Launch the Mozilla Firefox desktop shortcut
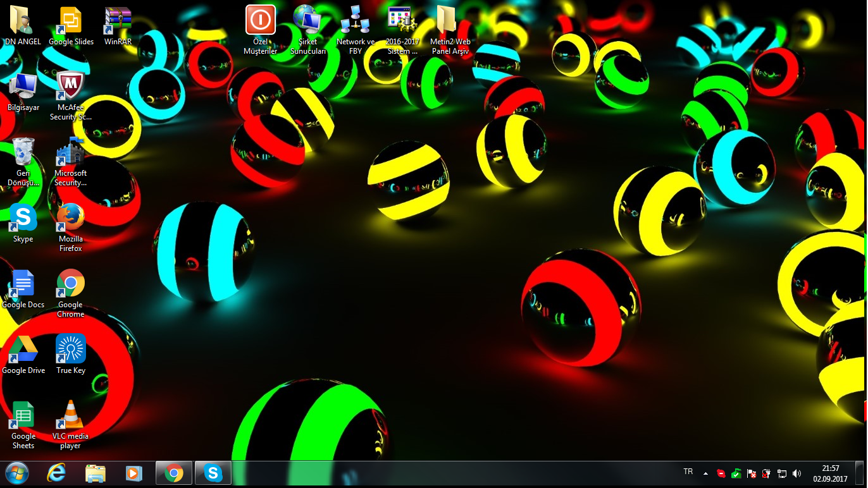This screenshot has height=488, width=868. click(x=71, y=228)
